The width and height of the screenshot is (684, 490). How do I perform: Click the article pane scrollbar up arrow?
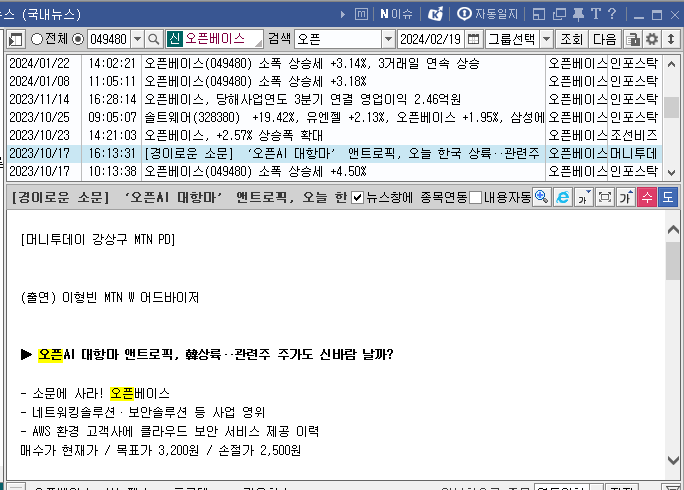coord(674,230)
